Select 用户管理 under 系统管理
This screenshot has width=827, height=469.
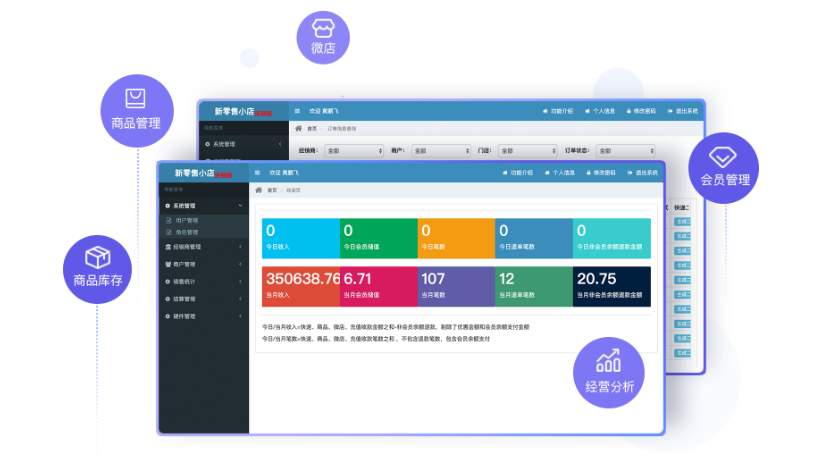(x=187, y=220)
